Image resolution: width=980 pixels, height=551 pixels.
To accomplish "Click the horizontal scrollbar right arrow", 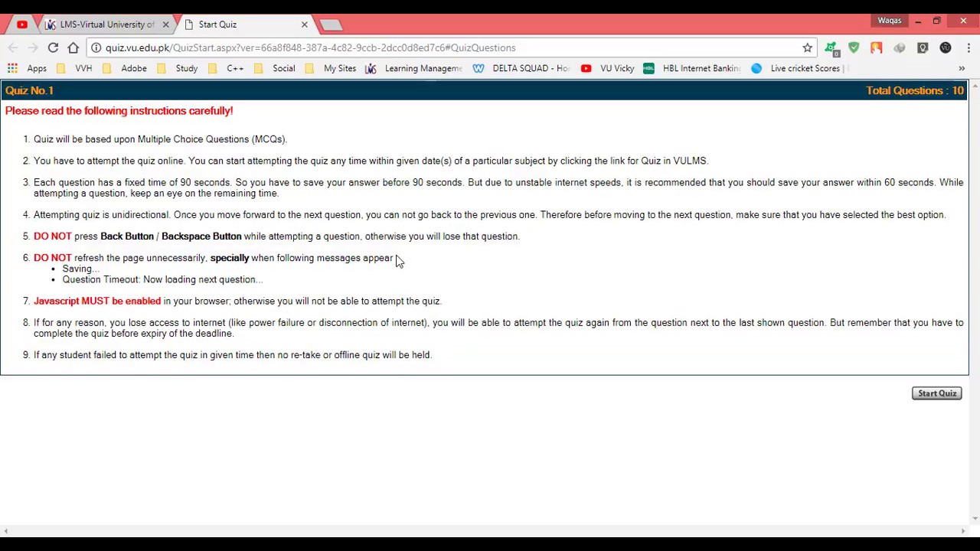I will [963, 530].
